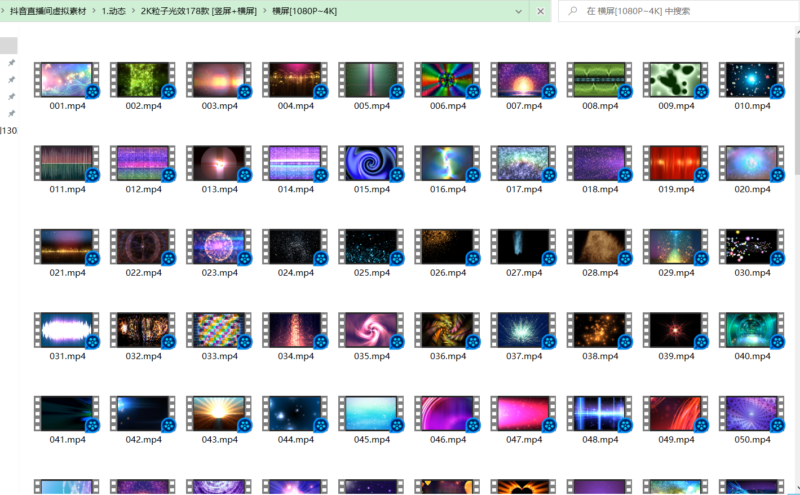Select the 037.mp4 thumbnail
This screenshot has height=495, width=800.
[x=522, y=329]
